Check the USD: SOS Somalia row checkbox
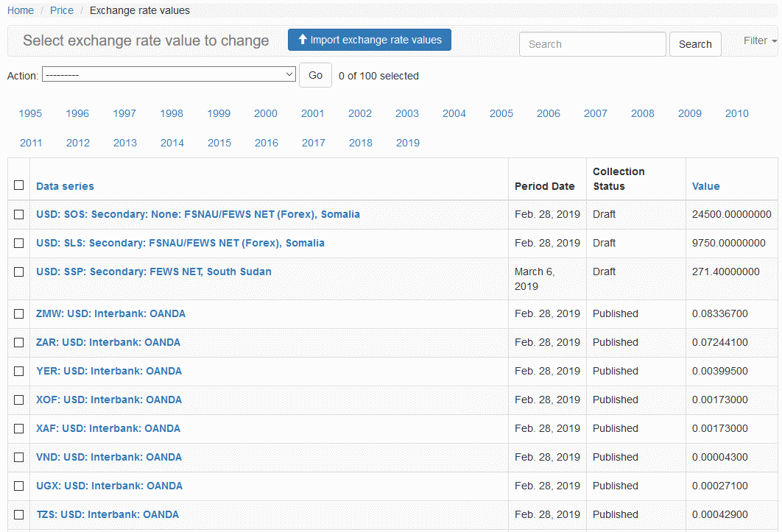The height and width of the screenshot is (532, 782). [x=19, y=214]
